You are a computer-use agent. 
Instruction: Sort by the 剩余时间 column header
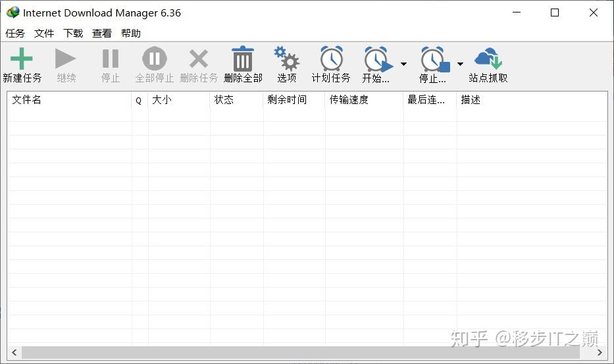click(x=294, y=100)
